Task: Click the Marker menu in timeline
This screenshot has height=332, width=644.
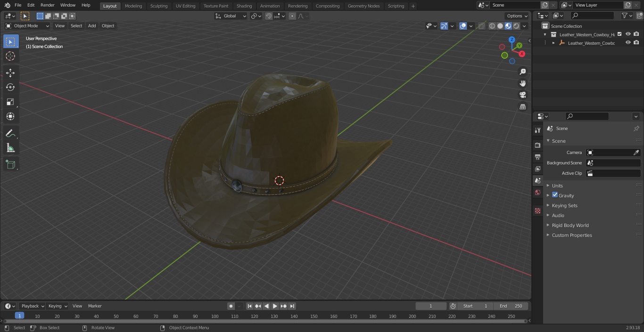Action: [x=95, y=306]
